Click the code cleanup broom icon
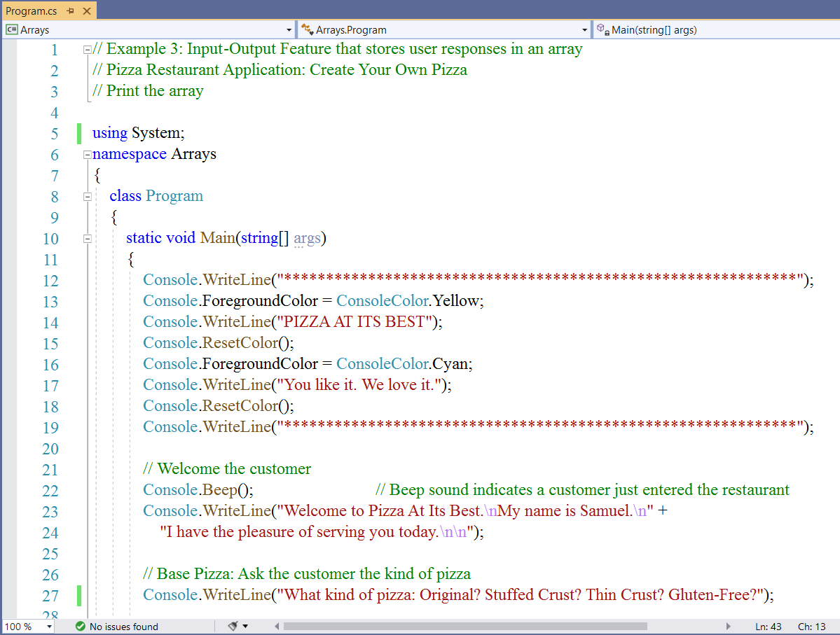 233,626
